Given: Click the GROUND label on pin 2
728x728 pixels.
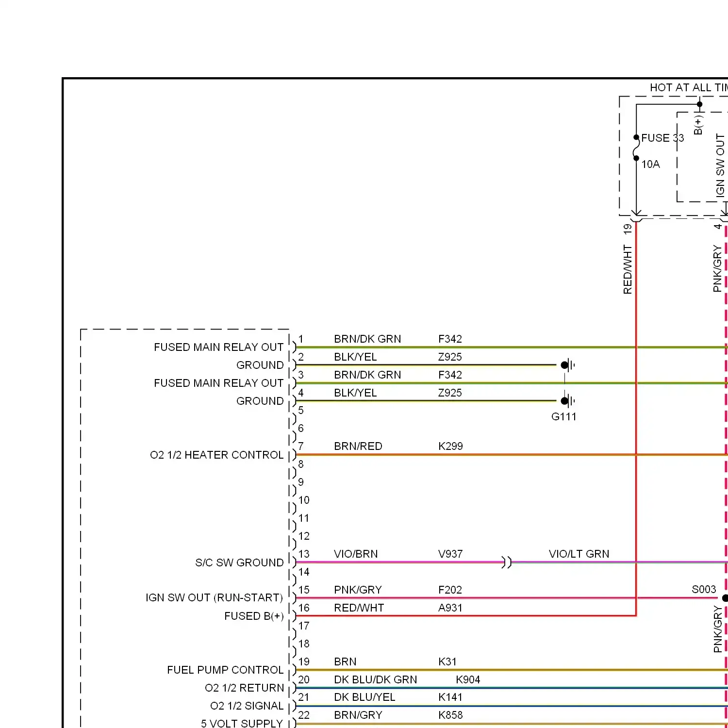Looking at the screenshot, I should (260, 365).
